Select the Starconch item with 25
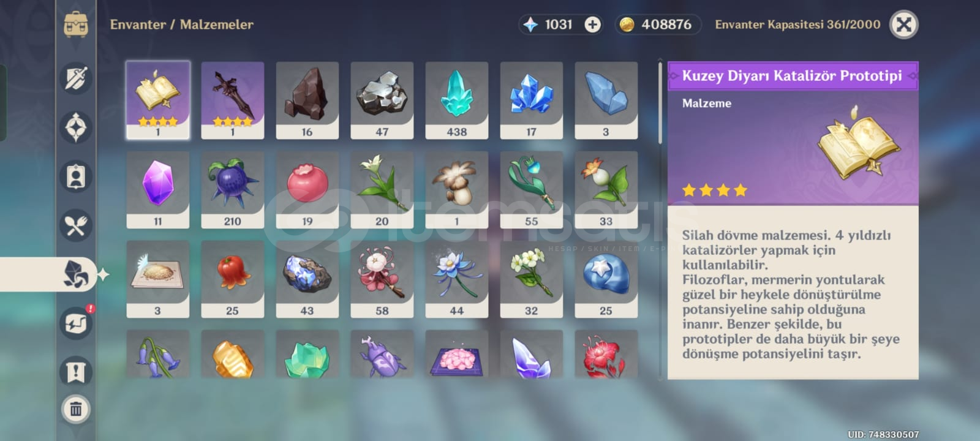980x441 pixels. 606,279
